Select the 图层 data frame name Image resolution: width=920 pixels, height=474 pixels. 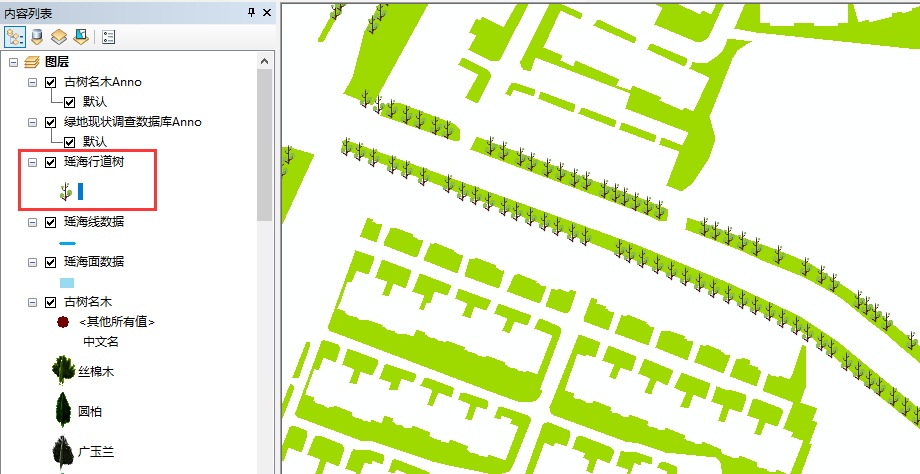tap(58, 62)
